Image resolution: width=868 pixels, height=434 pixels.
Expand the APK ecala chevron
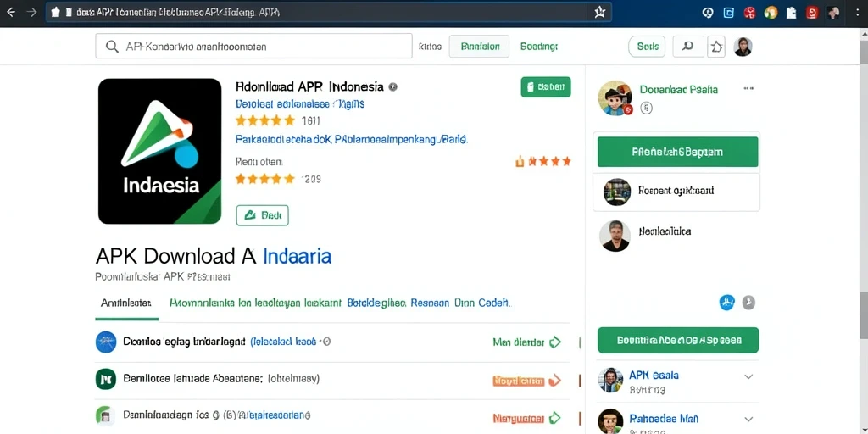748,377
